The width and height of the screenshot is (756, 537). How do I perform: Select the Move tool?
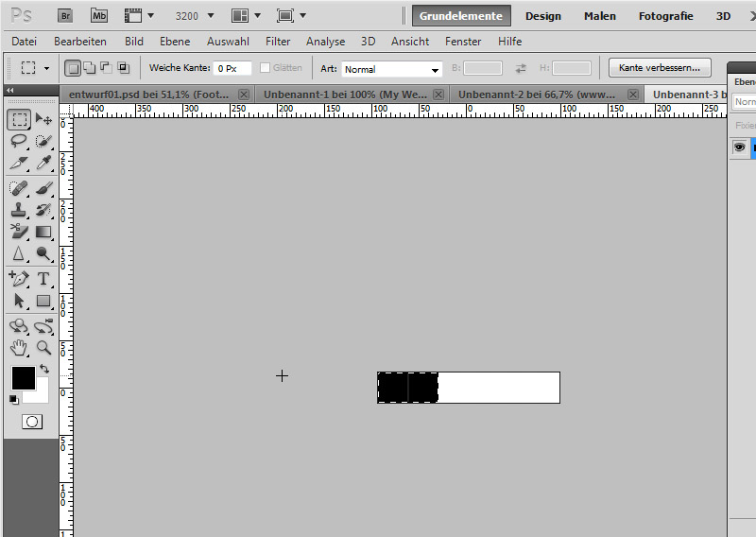click(43, 120)
